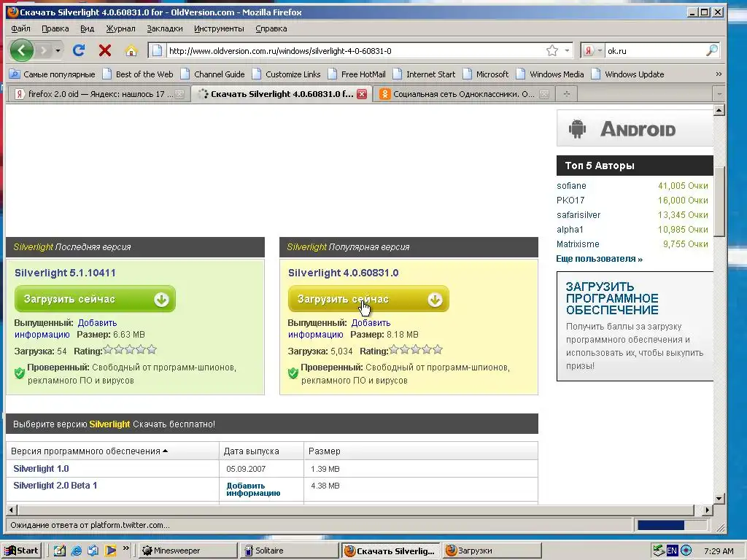Open the Yandex search engine selector
The image size is (747, 560).
pyautogui.click(x=592, y=50)
